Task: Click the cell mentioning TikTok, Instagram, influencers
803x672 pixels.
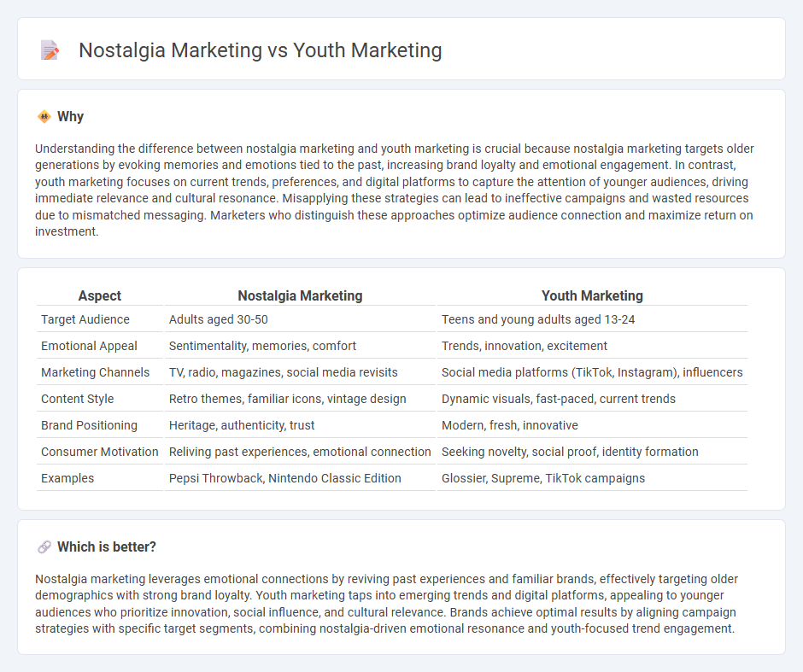Action: pos(592,372)
